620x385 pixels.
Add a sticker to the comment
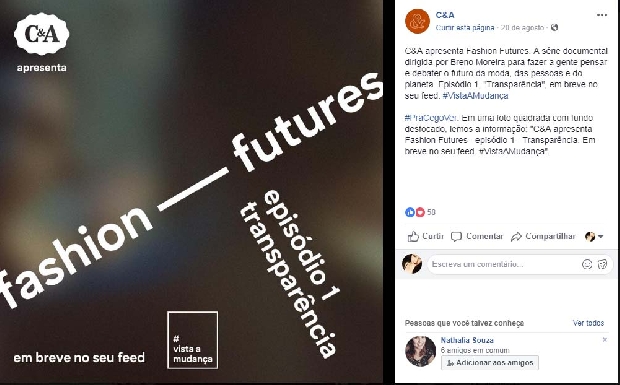(602, 264)
